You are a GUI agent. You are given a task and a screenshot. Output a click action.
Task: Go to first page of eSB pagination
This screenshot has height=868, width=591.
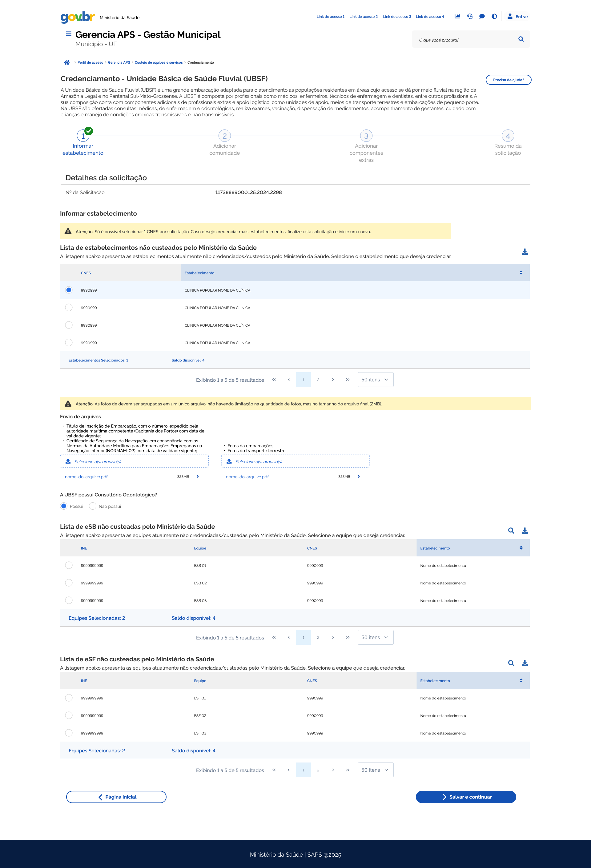274,637
